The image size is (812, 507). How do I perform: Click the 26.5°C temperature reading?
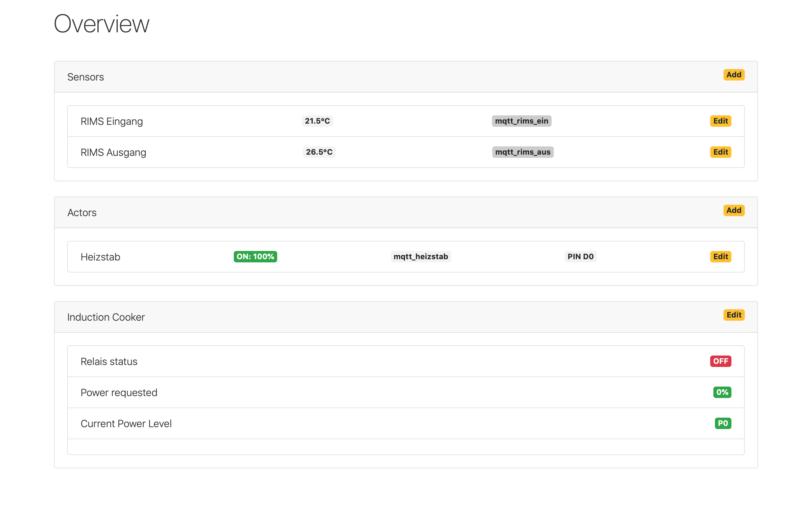coord(319,152)
